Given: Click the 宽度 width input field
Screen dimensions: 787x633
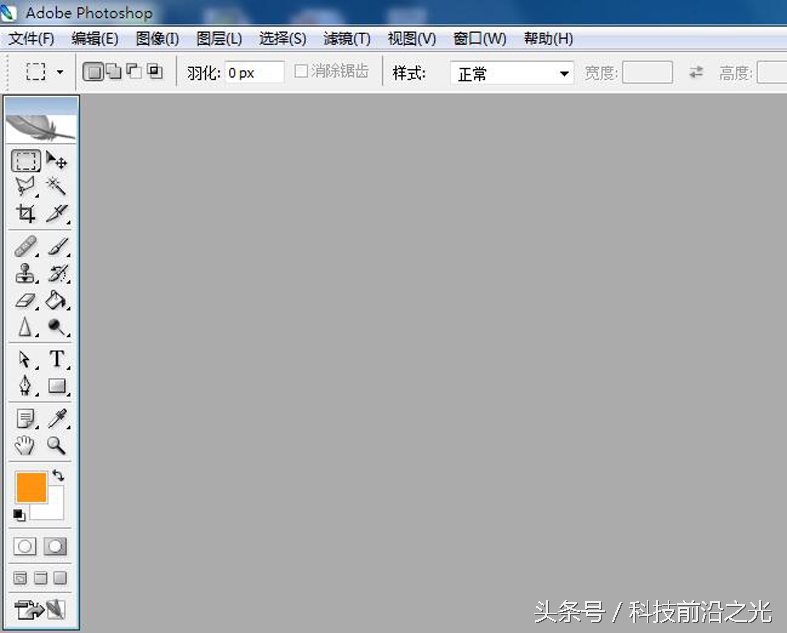Looking at the screenshot, I should [647, 73].
